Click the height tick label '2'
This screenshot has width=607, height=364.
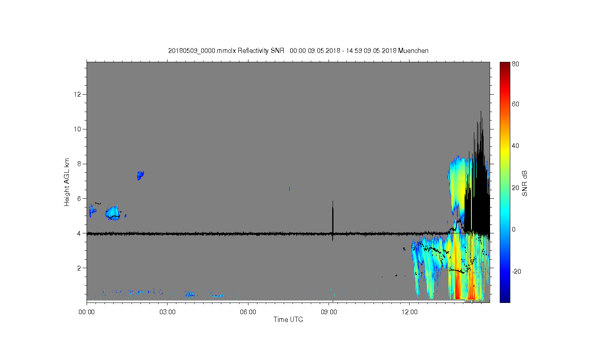click(79, 268)
